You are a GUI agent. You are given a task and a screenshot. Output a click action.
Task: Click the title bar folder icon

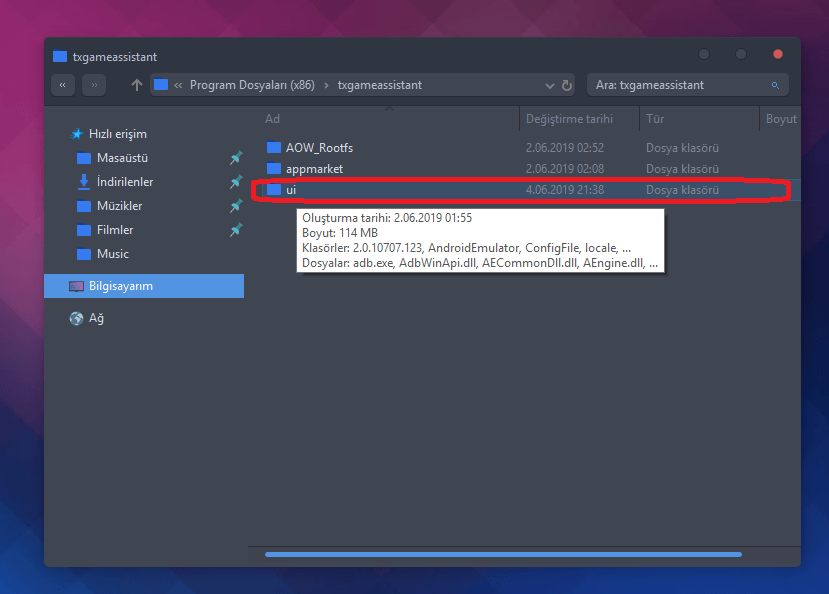click(60, 57)
